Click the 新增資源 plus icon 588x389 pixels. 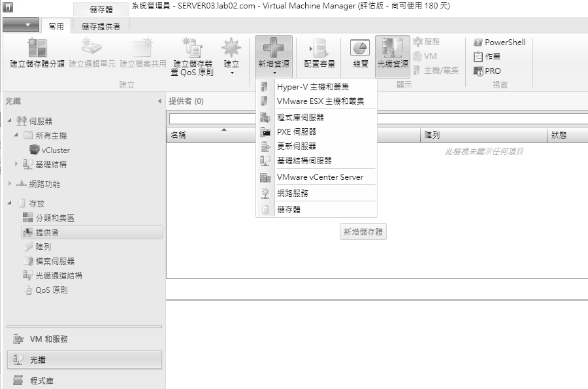pos(274,47)
